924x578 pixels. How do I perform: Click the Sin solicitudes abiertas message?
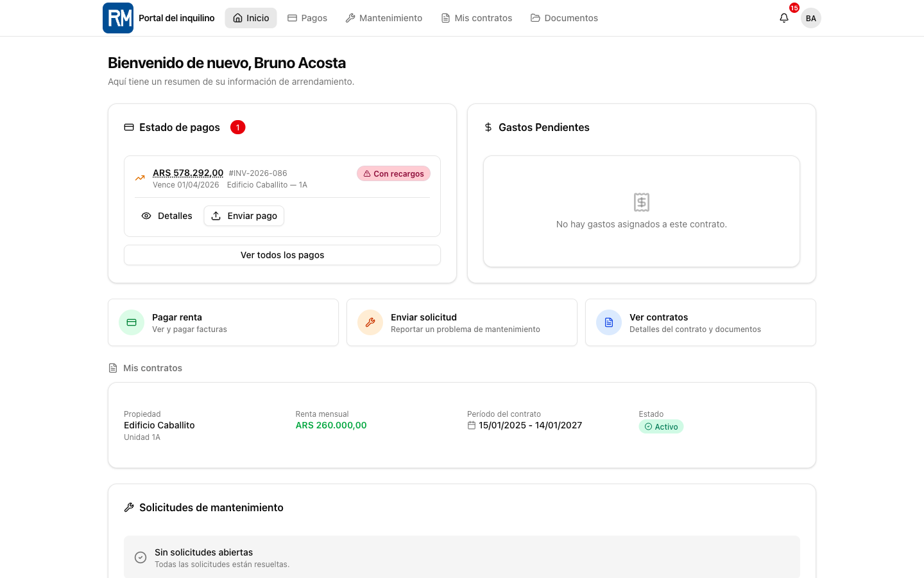click(x=203, y=552)
